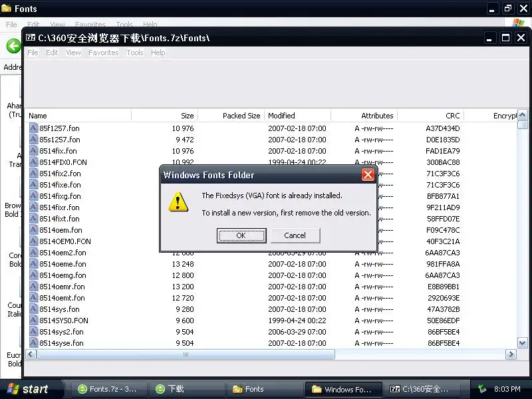Image resolution: width=532 pixels, height=399 pixels.
Task: Click Cancel in the Fonts Folder dialog
Action: click(295, 235)
